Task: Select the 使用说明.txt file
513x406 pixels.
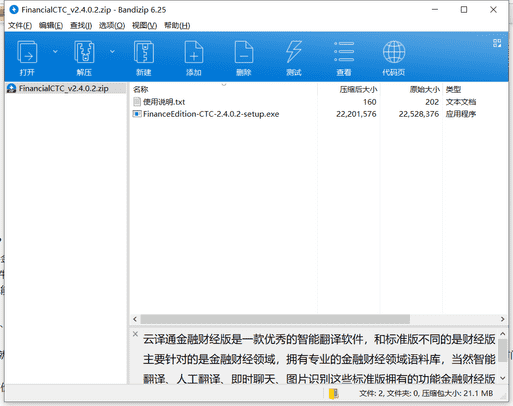Action: (x=164, y=102)
